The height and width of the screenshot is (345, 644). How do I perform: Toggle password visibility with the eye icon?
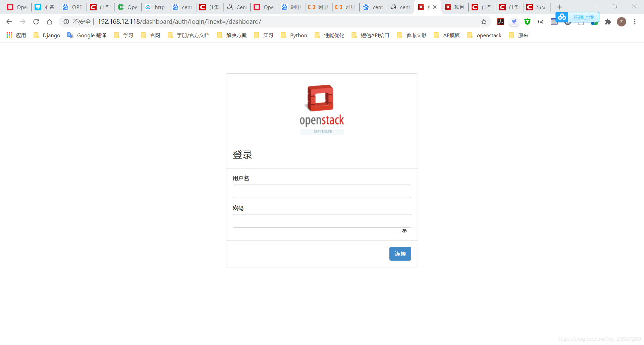[x=404, y=230]
